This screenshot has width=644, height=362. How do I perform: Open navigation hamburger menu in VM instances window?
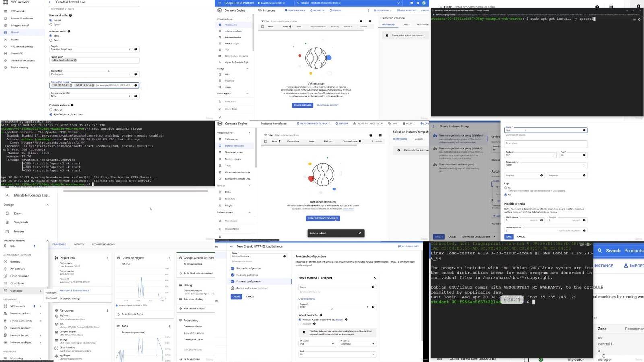pos(219,3)
